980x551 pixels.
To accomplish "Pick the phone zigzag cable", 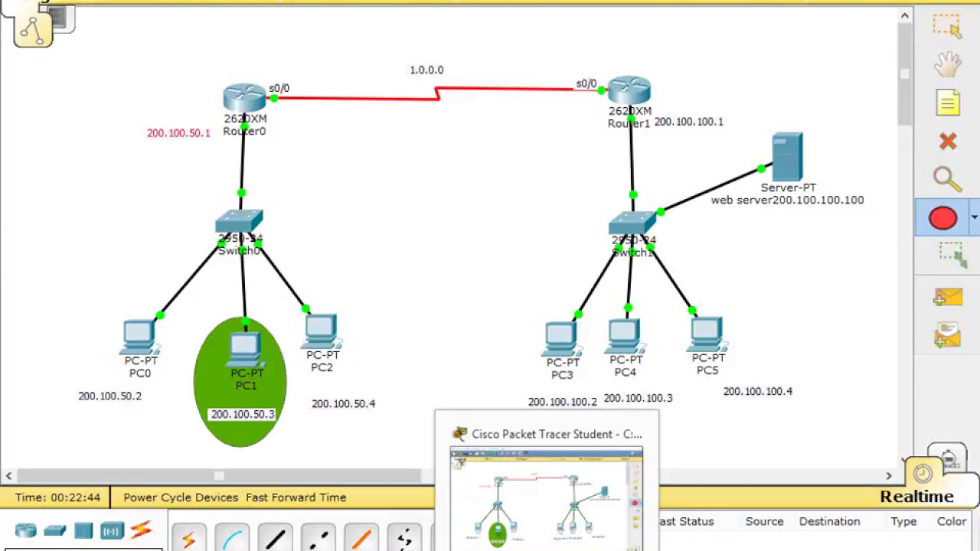I will pos(403,538).
